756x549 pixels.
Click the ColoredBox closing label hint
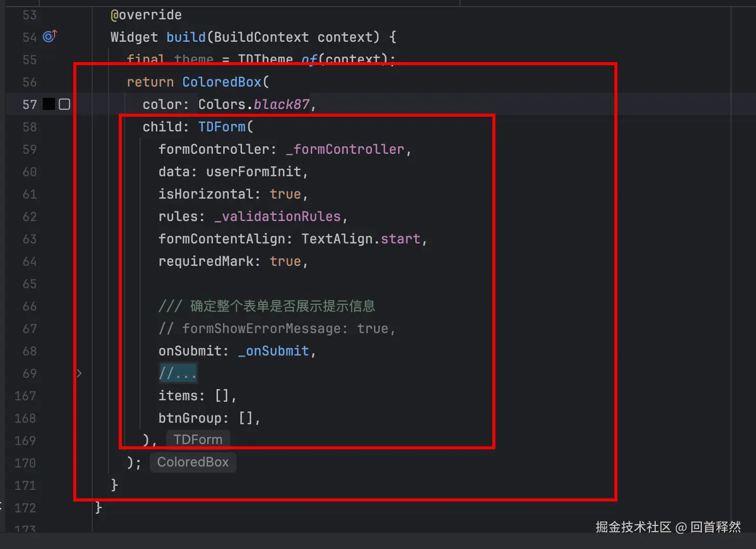[193, 462]
